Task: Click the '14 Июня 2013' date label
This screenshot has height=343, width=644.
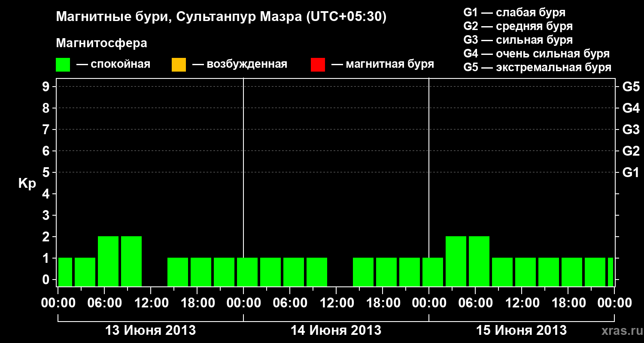Action: pyautogui.click(x=336, y=331)
